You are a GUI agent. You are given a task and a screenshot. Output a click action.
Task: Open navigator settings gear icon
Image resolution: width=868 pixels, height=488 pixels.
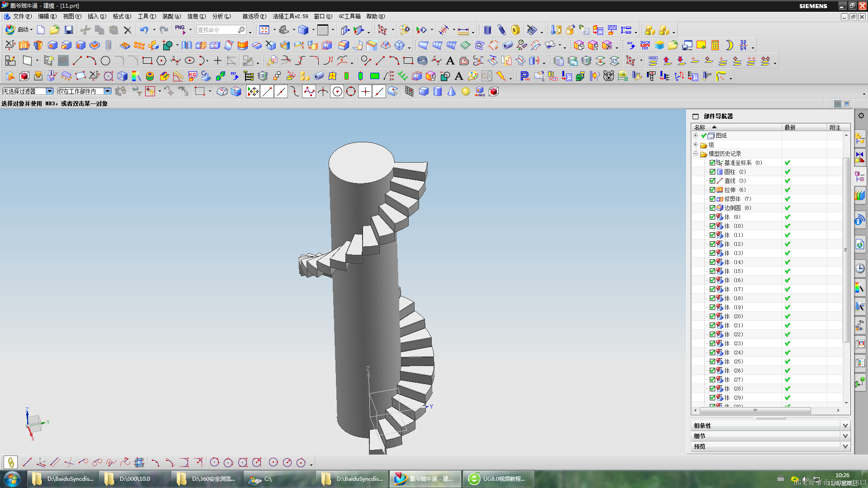861,116
